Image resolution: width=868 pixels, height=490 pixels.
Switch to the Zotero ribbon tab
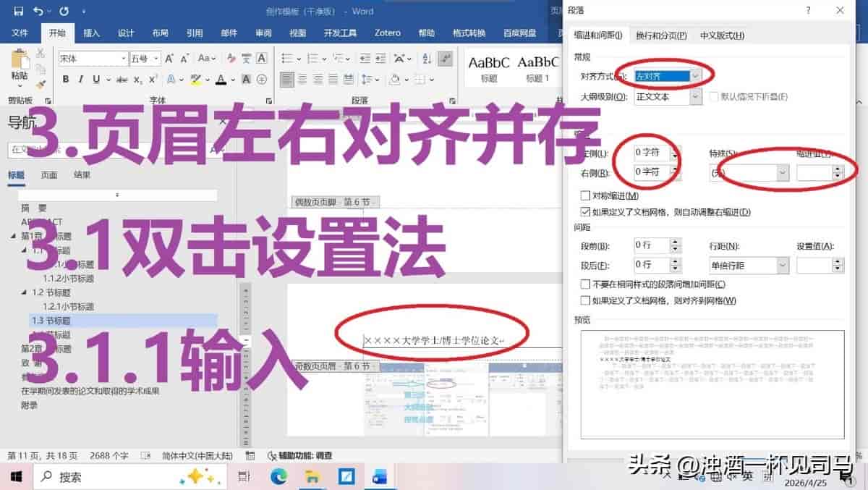pos(388,33)
